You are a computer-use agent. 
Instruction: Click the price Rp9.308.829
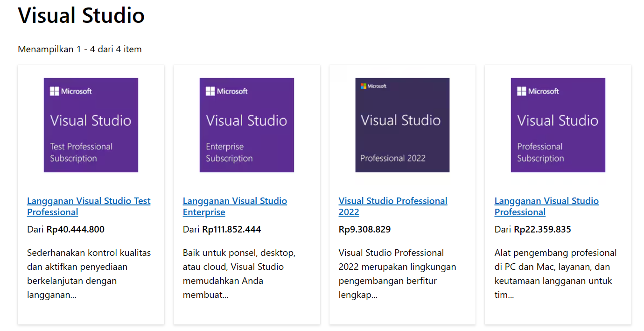click(365, 229)
